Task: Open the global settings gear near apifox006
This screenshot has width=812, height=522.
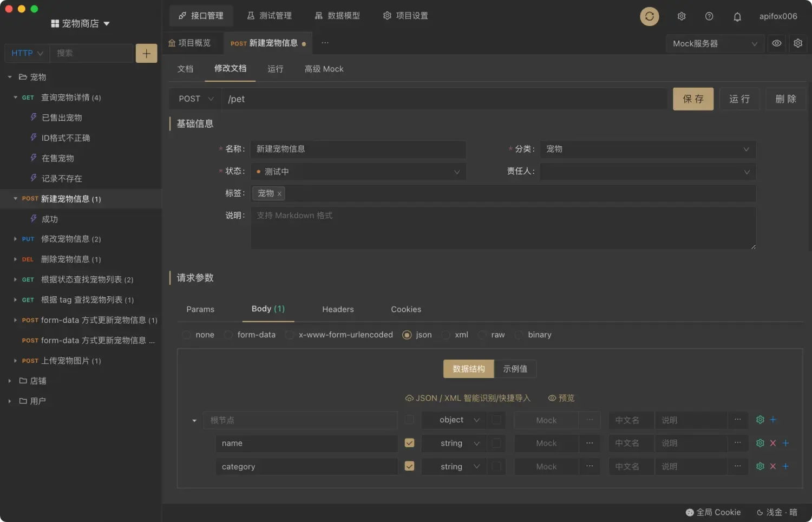Action: (681, 16)
